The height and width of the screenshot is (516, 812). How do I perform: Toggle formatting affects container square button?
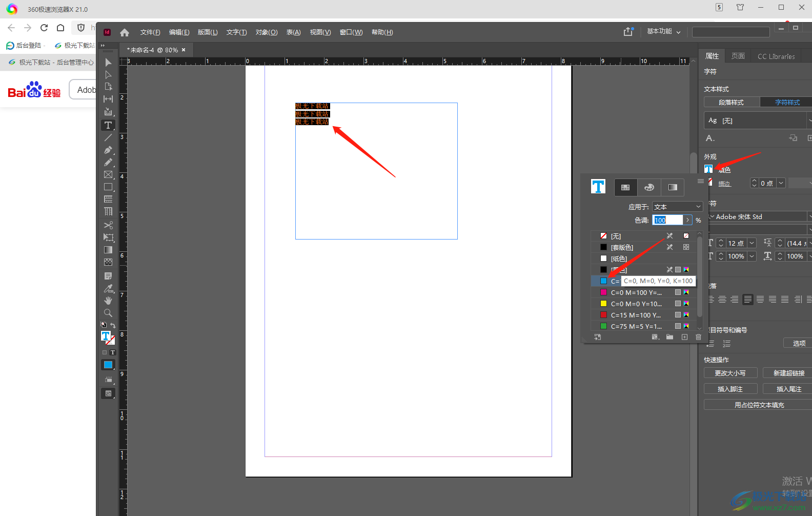click(105, 352)
